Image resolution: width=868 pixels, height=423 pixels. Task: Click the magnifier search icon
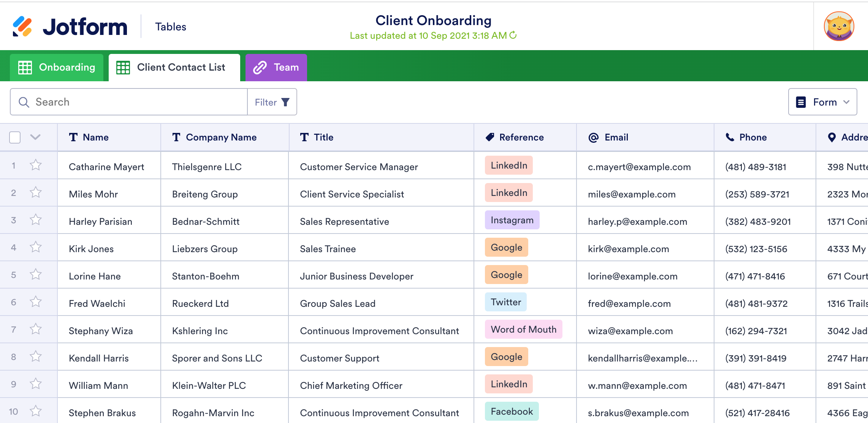pyautogui.click(x=24, y=102)
